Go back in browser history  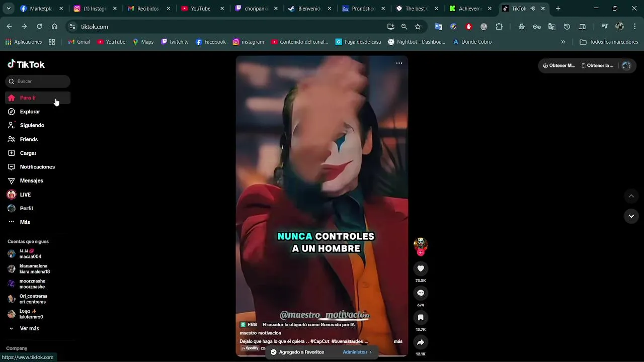(9, 27)
